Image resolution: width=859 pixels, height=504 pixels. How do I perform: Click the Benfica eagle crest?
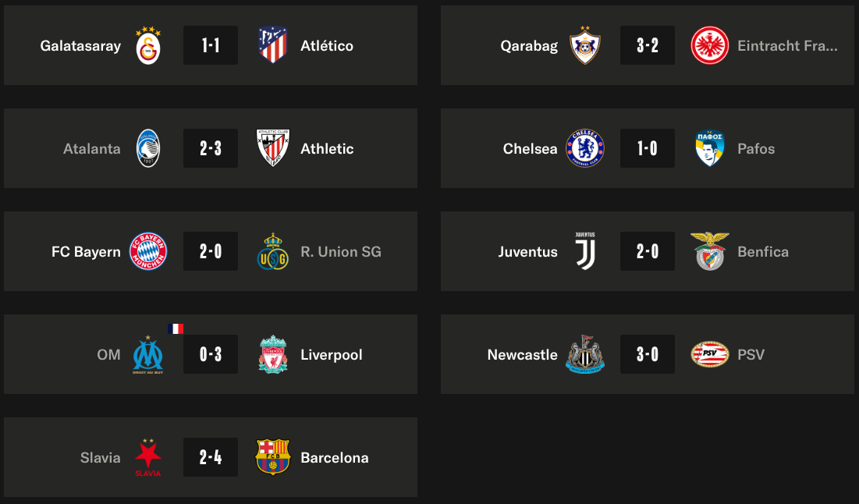point(710,251)
